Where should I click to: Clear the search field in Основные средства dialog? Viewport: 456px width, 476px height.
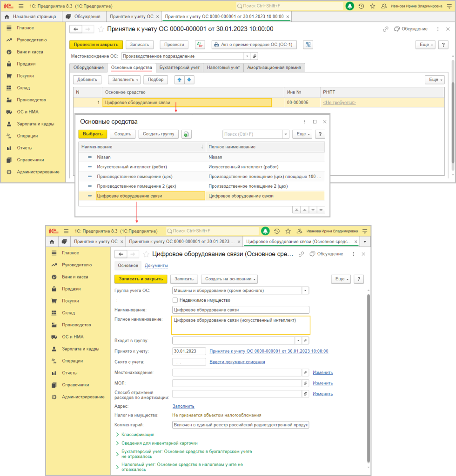(x=286, y=134)
